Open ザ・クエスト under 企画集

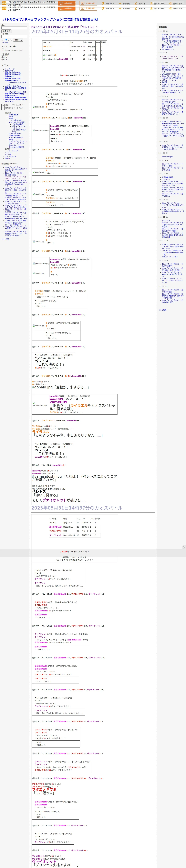click(x=13, y=151)
